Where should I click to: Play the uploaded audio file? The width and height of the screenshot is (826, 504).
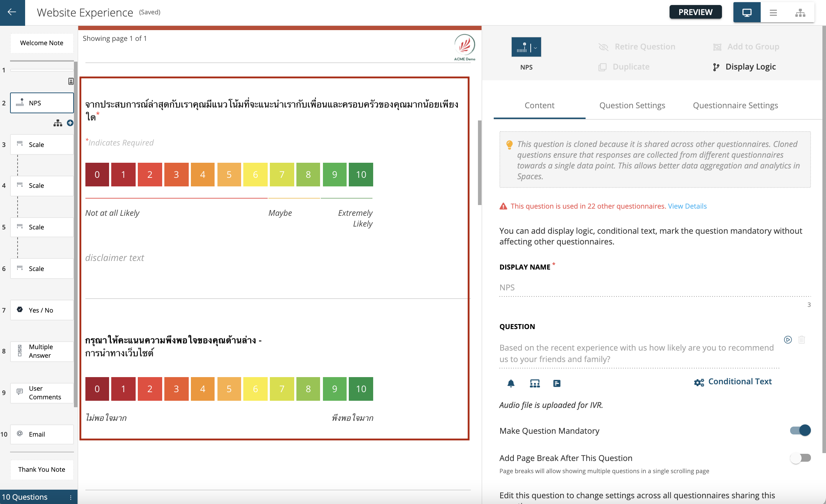(x=788, y=340)
